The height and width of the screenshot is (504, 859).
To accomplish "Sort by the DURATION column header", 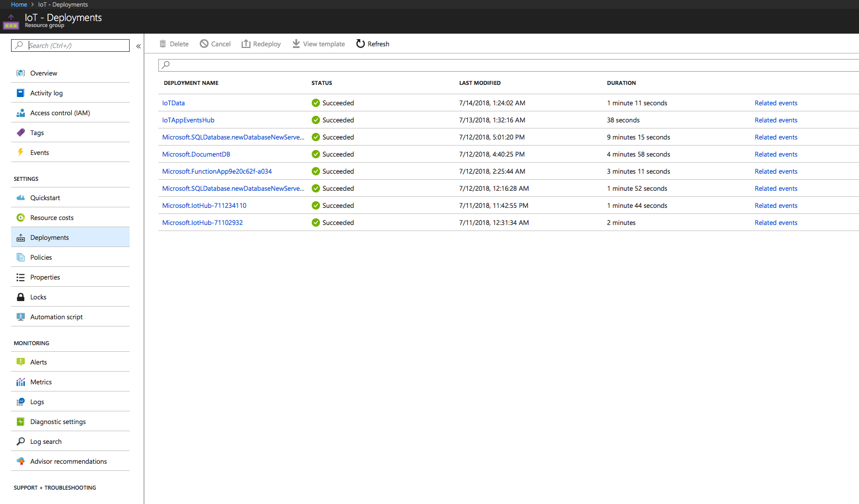I will pyautogui.click(x=621, y=83).
